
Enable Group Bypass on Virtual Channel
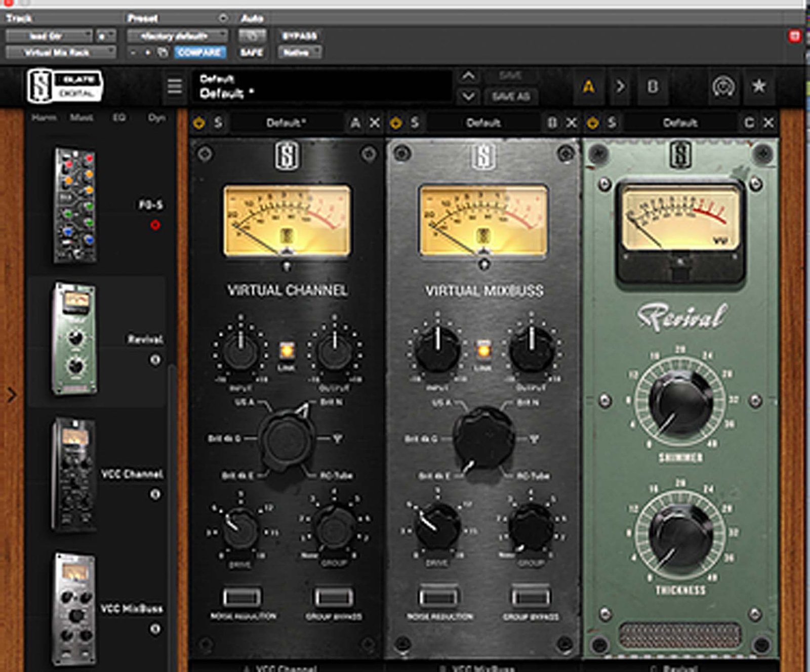pyautogui.click(x=333, y=598)
